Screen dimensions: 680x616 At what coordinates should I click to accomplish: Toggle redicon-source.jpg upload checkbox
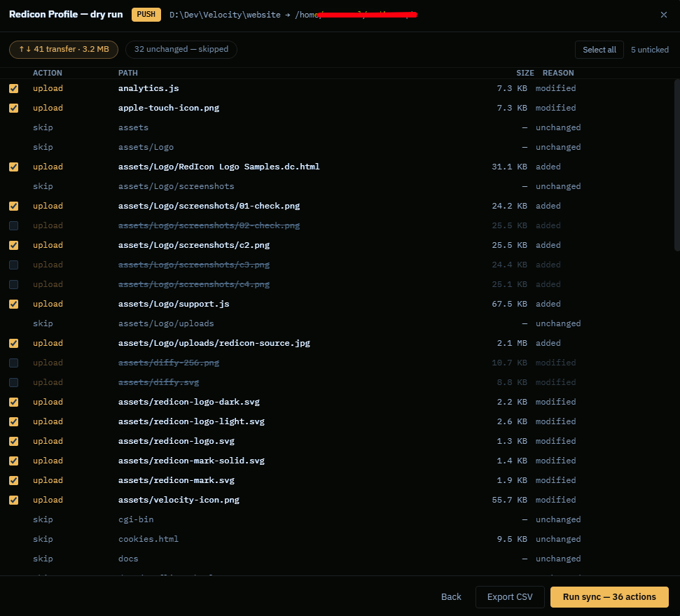[x=14, y=343]
